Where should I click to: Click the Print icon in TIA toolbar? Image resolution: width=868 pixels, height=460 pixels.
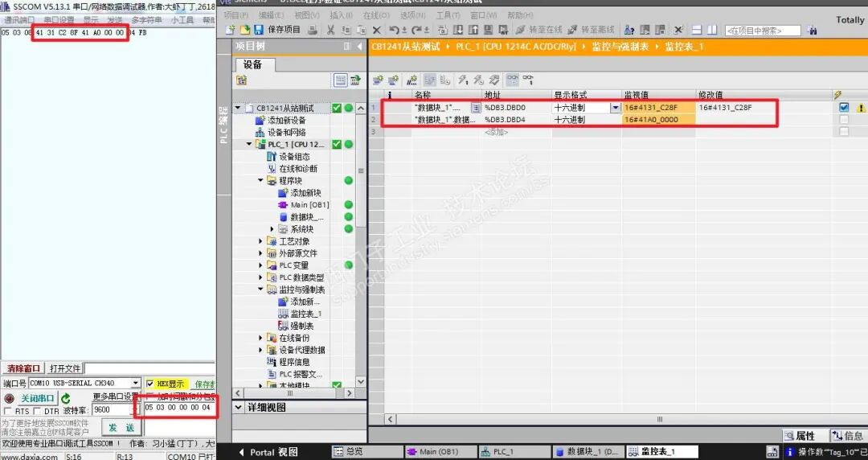click(313, 30)
